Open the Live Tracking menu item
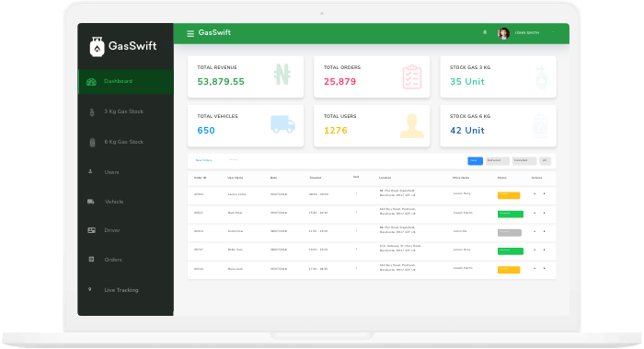Viewport: 644px width, 349px height. (121, 290)
